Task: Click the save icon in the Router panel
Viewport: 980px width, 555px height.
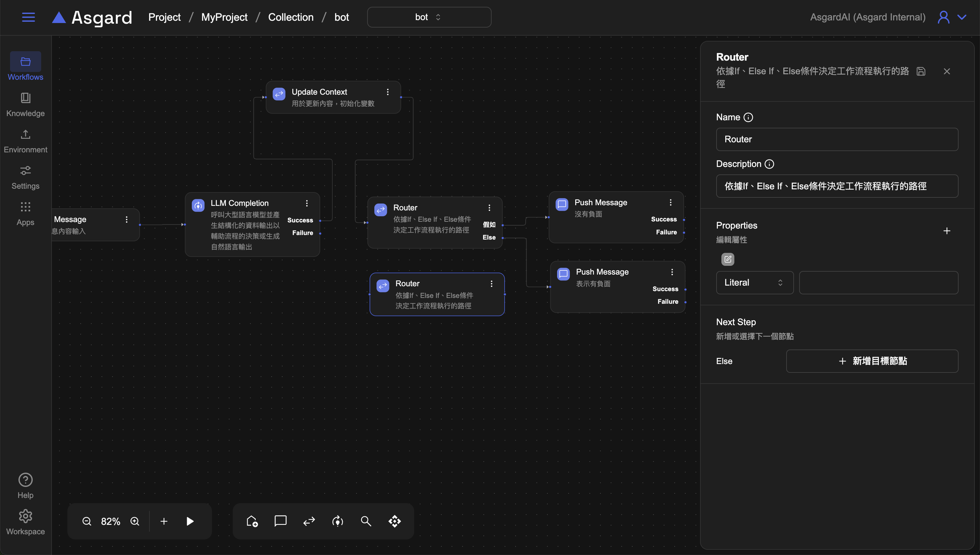Action: pyautogui.click(x=921, y=71)
